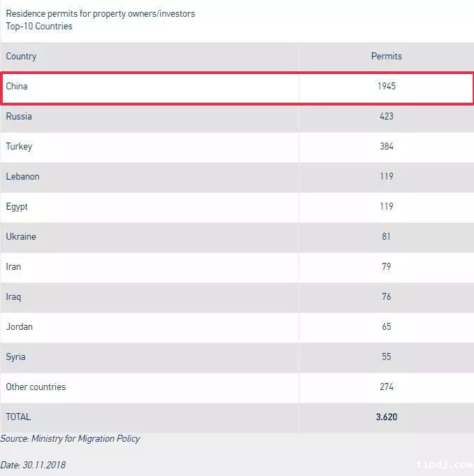Click the Country column header

[x=21, y=56]
